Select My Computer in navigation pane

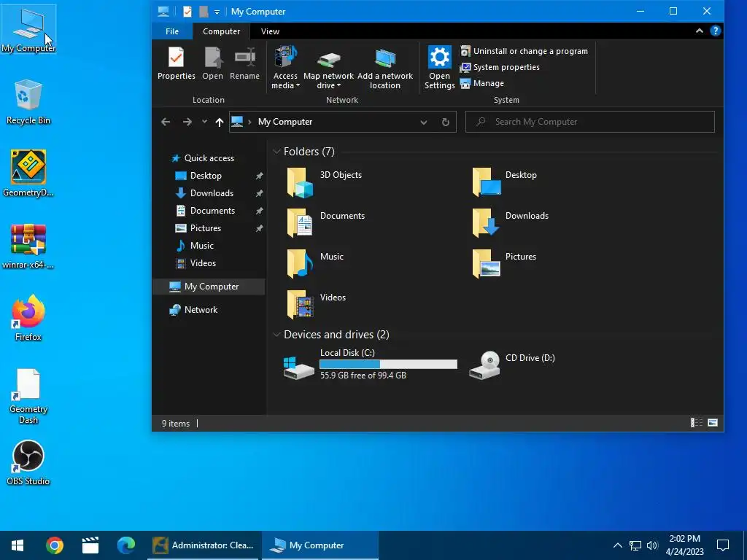[209, 287]
